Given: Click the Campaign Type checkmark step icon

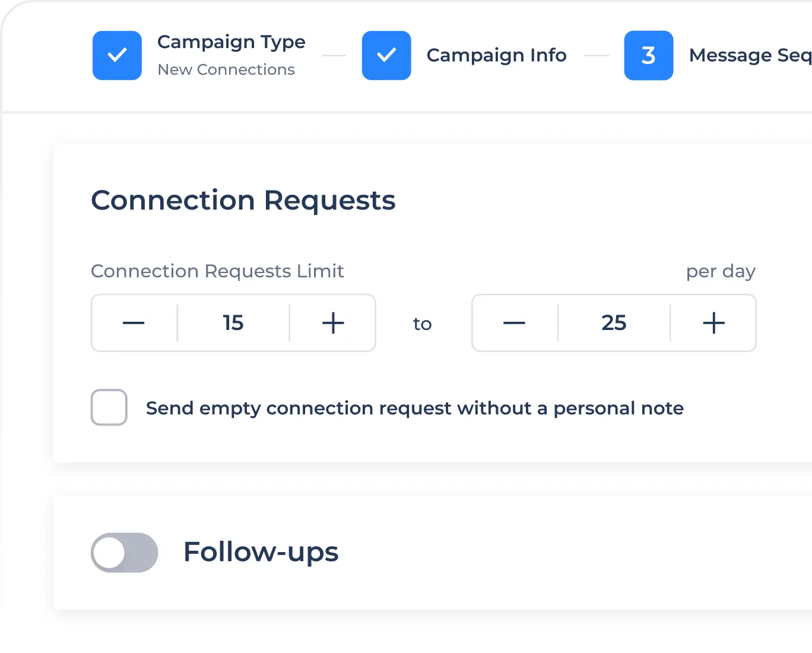Looking at the screenshot, I should [117, 55].
